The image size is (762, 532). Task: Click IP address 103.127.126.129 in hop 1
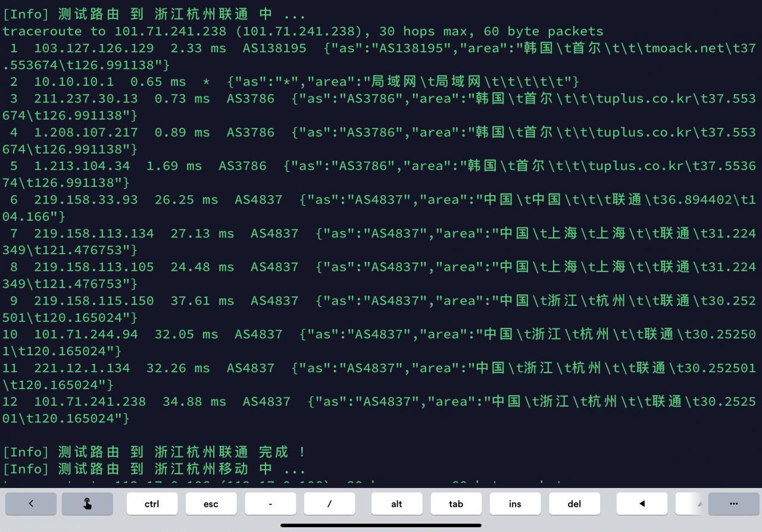click(x=93, y=48)
